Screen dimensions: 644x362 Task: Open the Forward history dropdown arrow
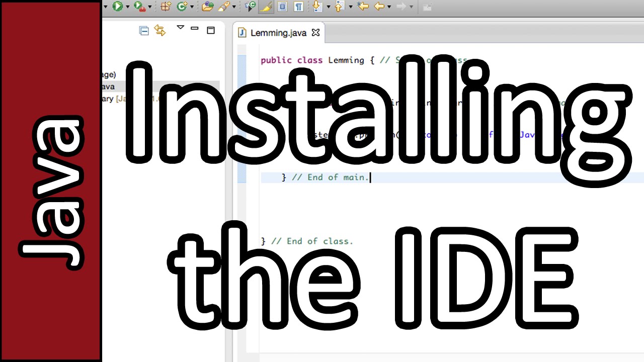412,7
